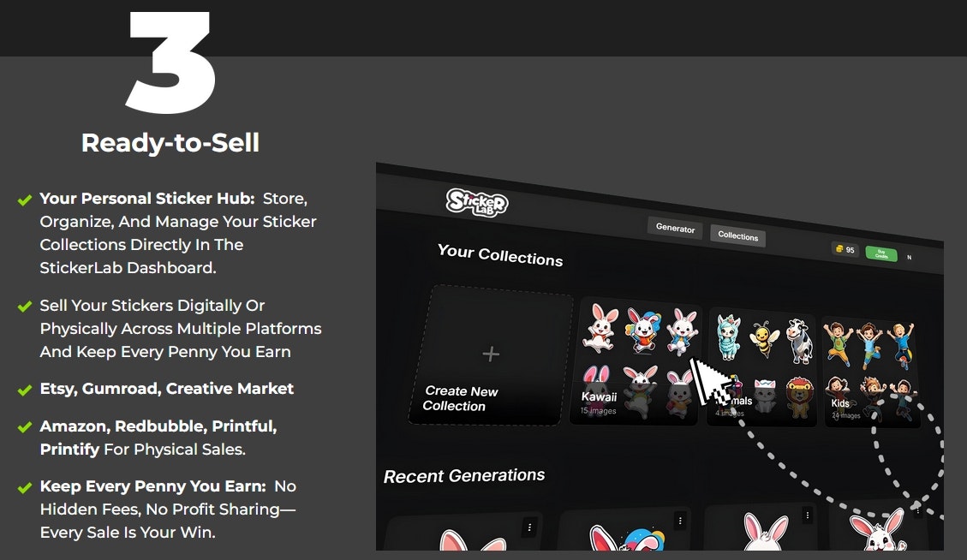Screen dimensions: 967x560
Task: Open the Generator tab
Action: pos(675,228)
